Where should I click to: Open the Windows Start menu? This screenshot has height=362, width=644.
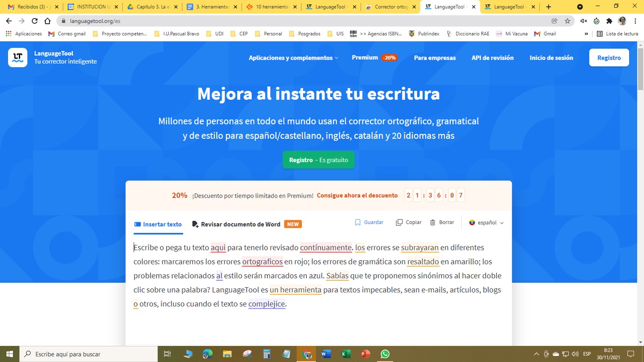coord(9,354)
